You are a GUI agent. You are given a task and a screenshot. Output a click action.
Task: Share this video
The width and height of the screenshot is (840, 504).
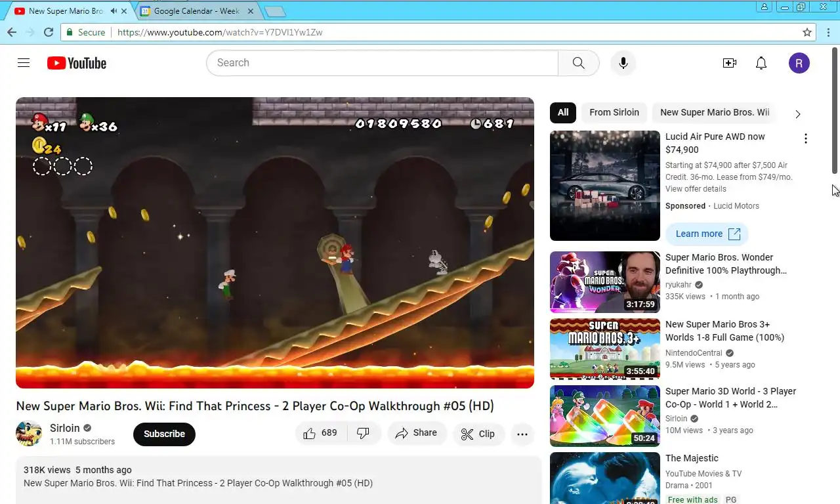coord(417,433)
